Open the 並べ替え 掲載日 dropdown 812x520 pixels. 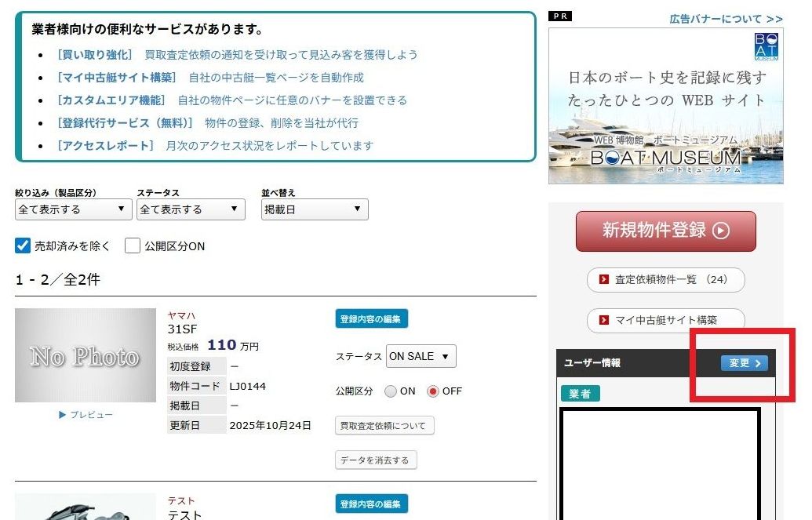point(314,209)
